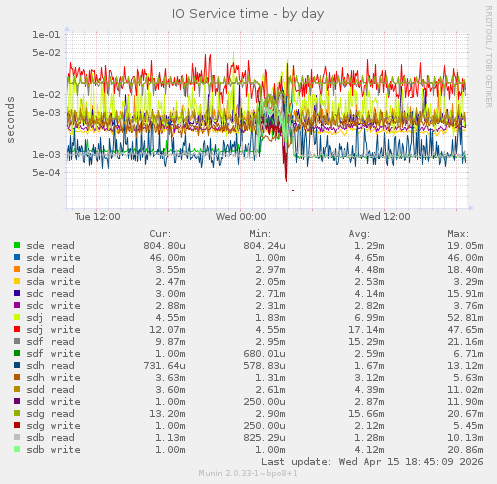
Task: Click the Munin version footer text
Action: click(x=248, y=473)
